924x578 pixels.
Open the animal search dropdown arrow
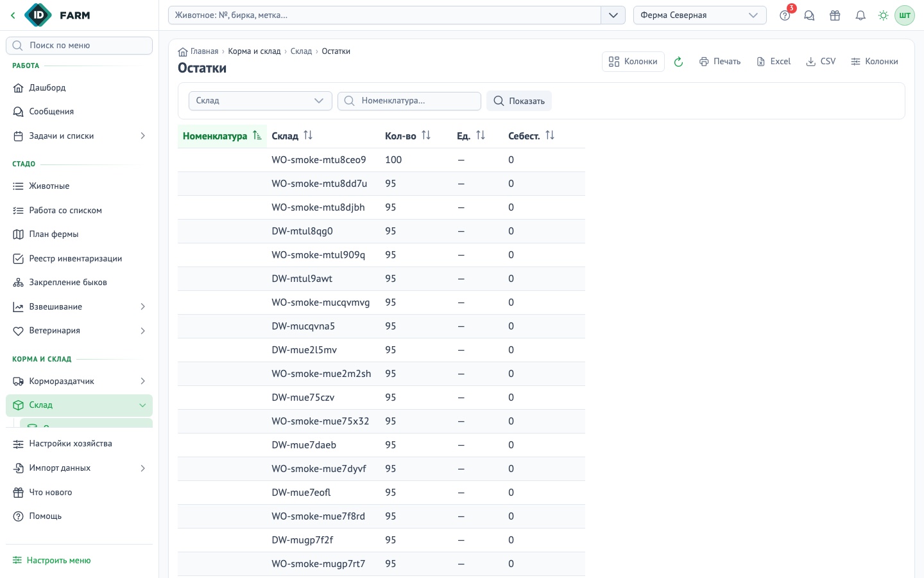(613, 15)
